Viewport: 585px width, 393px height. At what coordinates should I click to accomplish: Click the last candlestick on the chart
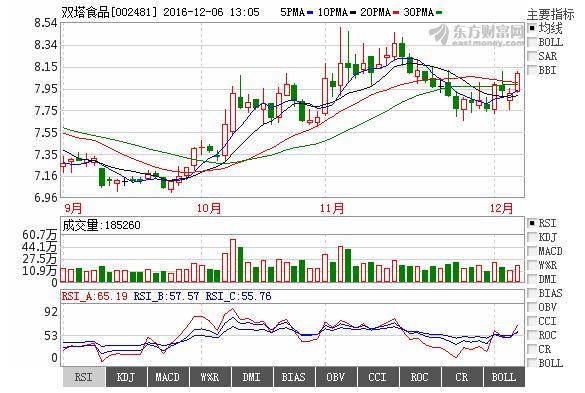tap(517, 81)
